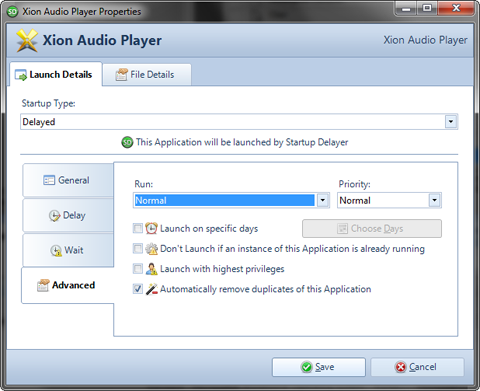Click the Startup Delayer title bar icon

coord(12,12)
